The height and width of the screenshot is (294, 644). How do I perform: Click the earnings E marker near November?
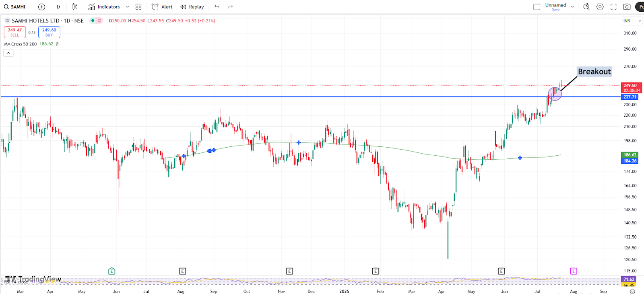[289, 271]
